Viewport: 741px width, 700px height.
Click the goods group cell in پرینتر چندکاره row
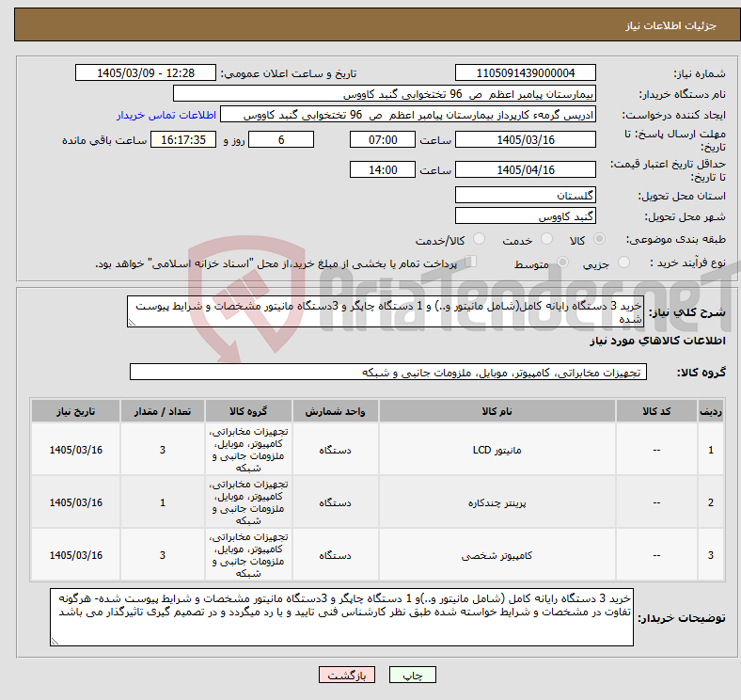point(248,502)
